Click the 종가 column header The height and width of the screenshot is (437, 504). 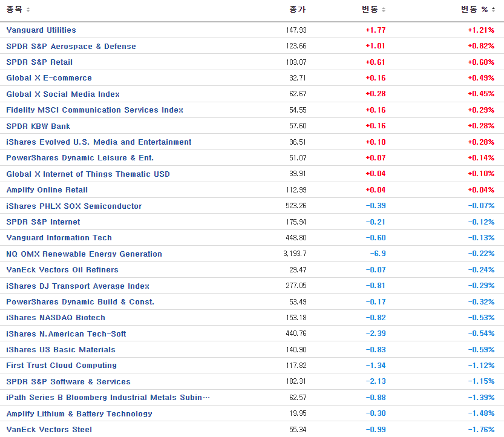tap(297, 9)
